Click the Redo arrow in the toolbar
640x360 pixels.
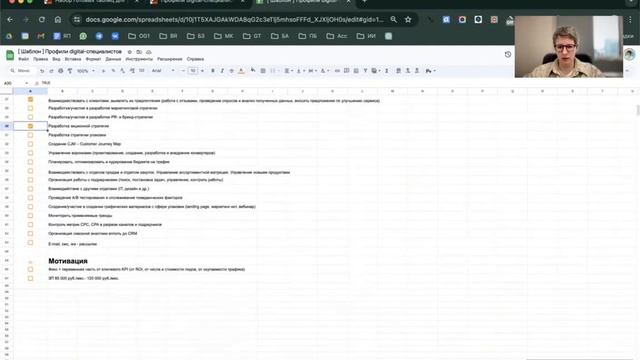point(51,71)
